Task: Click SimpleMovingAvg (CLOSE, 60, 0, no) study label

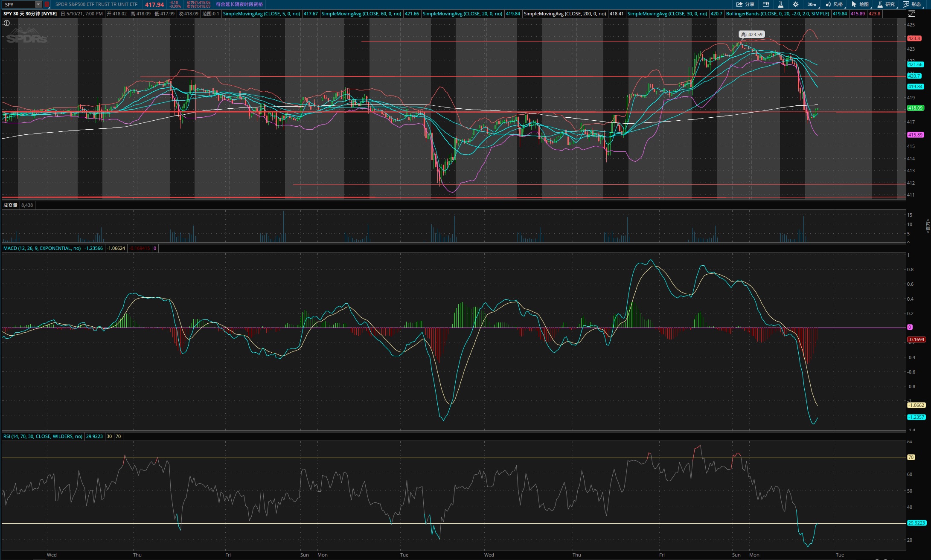Action: [361, 14]
